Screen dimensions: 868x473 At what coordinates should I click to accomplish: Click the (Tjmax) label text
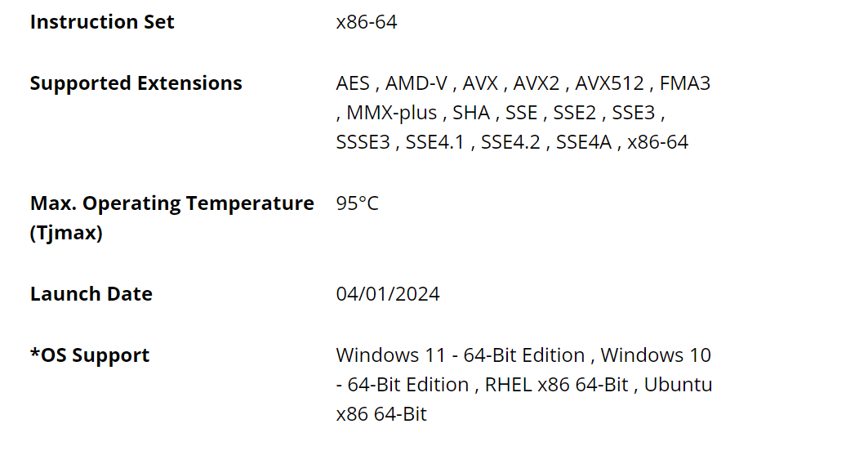(66, 233)
